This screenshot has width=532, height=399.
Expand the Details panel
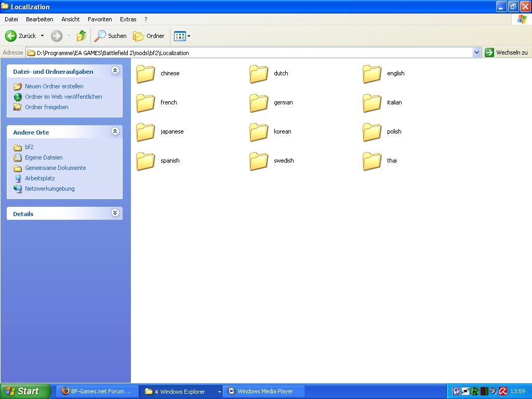pos(115,212)
